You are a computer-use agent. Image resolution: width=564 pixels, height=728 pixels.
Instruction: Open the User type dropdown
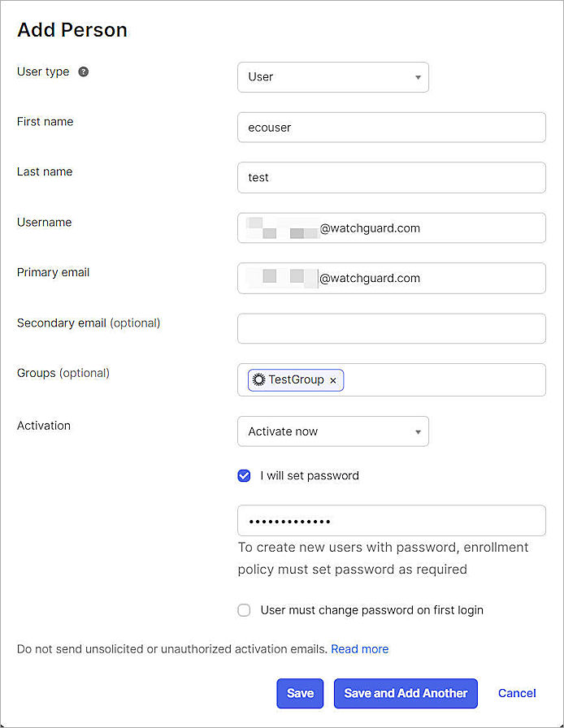pos(333,76)
